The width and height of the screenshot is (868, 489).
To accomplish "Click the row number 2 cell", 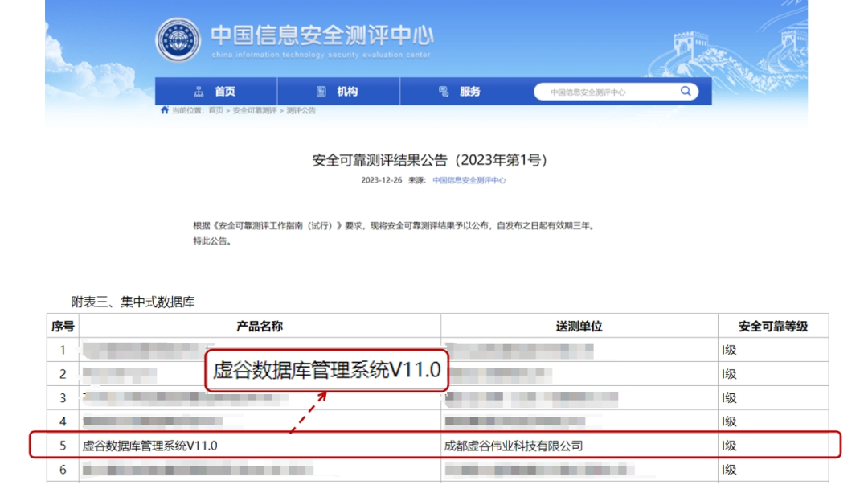I will click(x=63, y=374).
